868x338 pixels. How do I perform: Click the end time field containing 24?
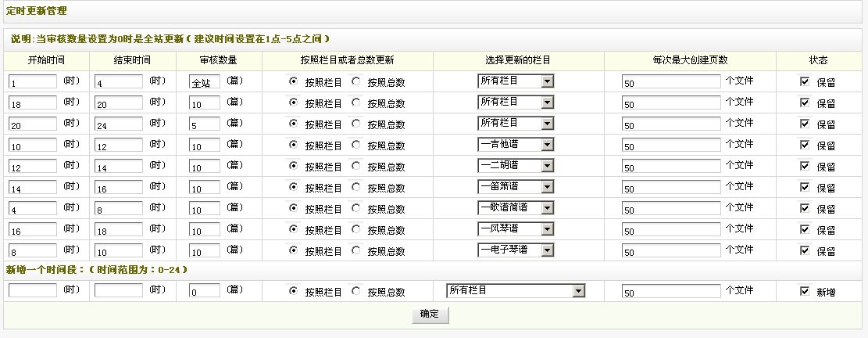(119, 124)
